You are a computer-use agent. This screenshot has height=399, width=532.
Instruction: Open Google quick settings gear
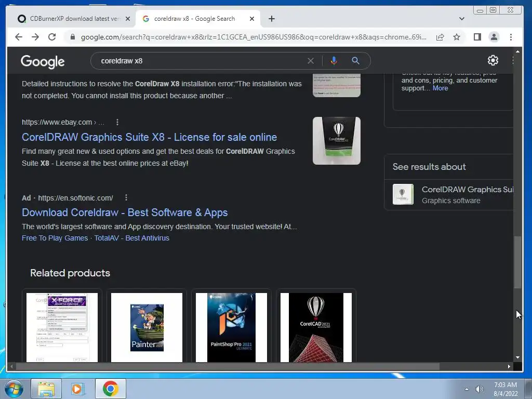coord(493,60)
